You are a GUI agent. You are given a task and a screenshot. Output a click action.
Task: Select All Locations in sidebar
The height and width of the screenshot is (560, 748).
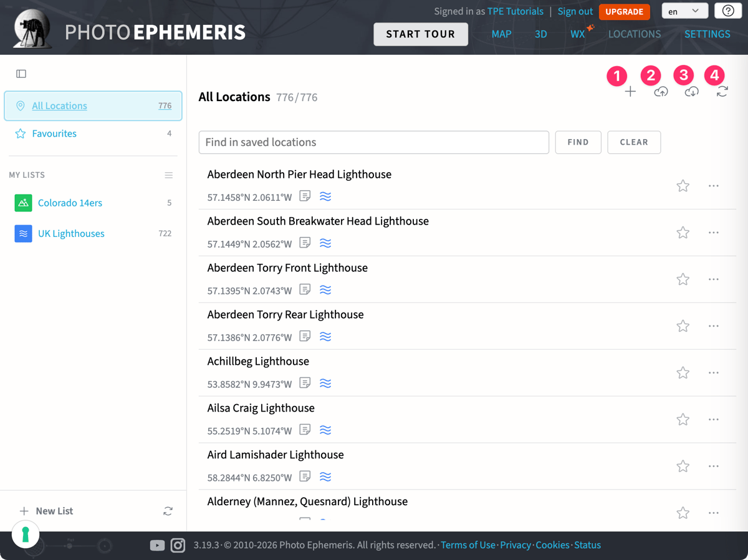coord(93,106)
